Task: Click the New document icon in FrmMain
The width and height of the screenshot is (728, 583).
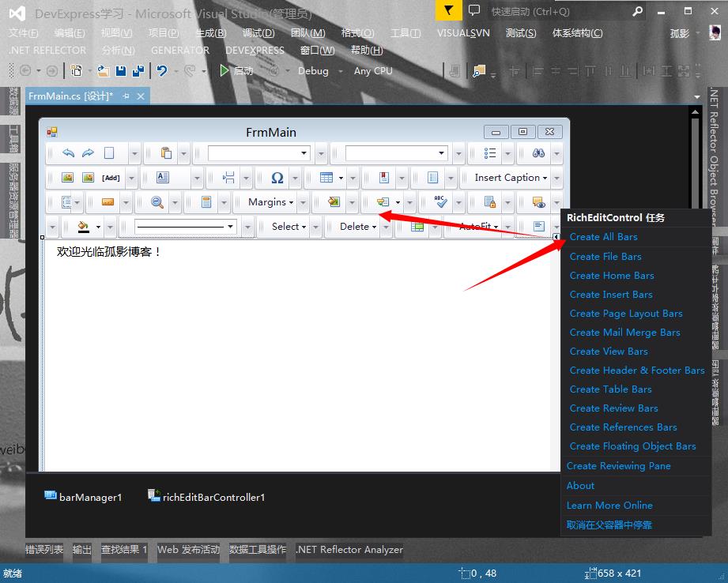Action: click(108, 153)
